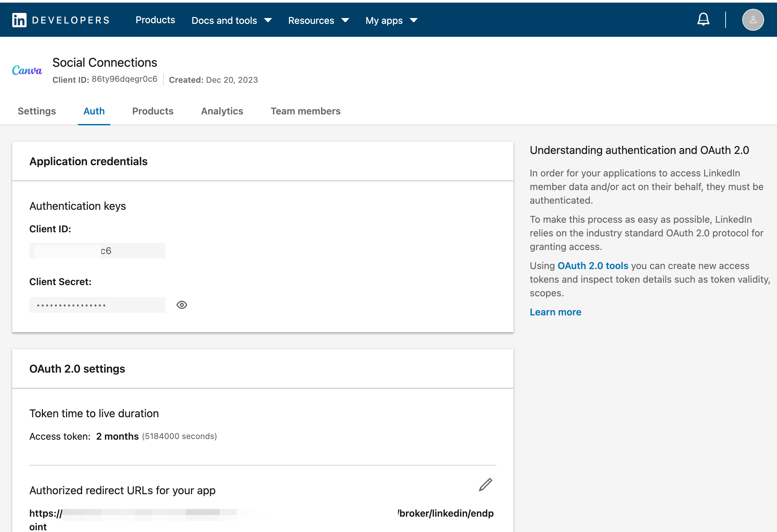Click the 5184000 seconds text
The height and width of the screenshot is (532, 777).
[x=179, y=436]
